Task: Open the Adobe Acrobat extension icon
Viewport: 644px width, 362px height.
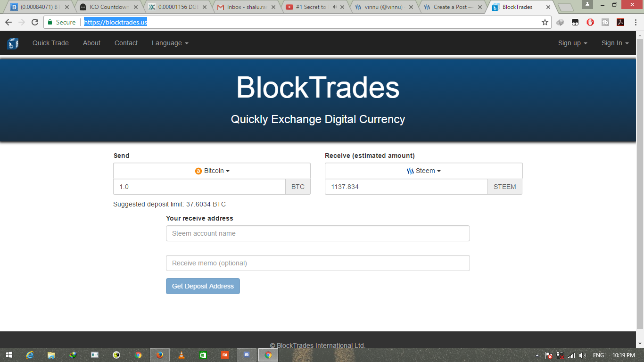Action: tap(620, 22)
